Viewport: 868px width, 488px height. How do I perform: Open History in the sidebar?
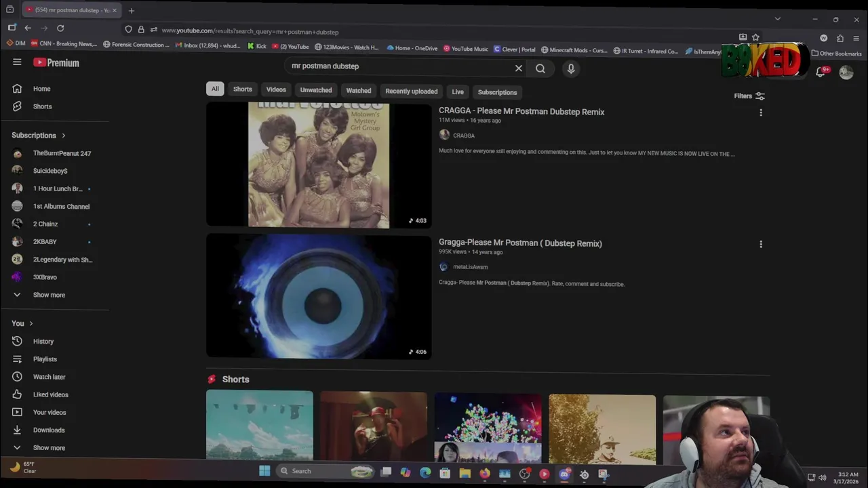coord(34,342)
